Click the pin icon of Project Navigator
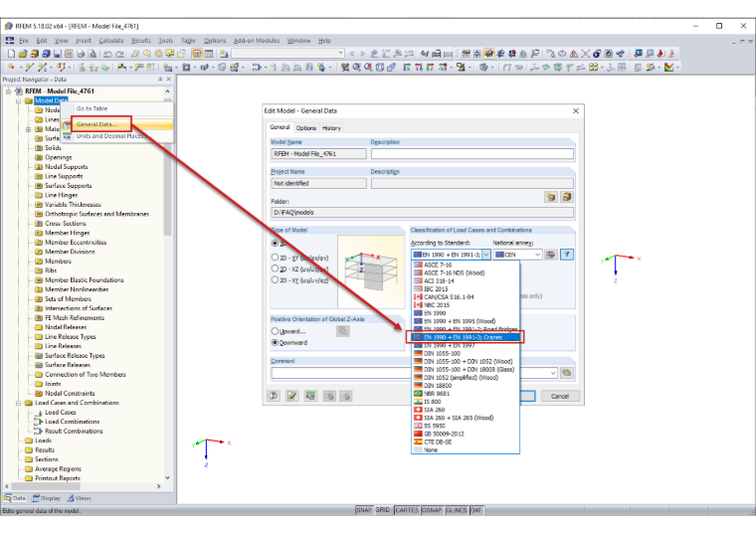Viewport: 756px width, 533px height. [160, 79]
